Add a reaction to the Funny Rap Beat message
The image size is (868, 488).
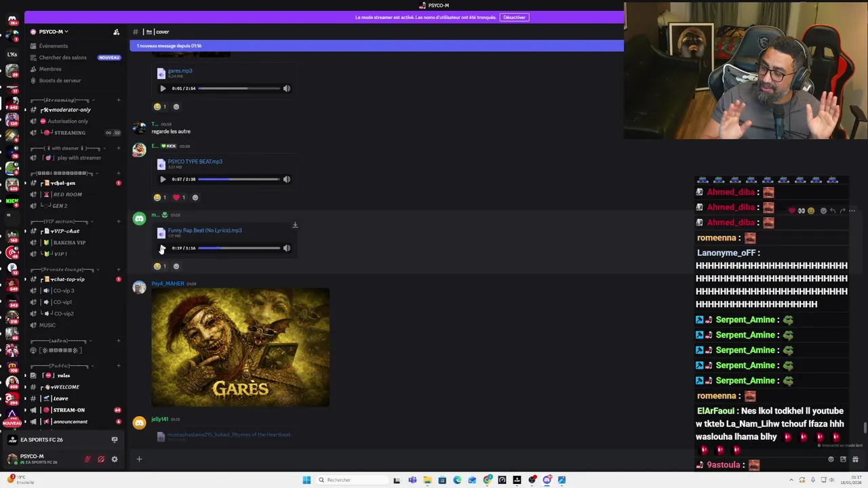point(176,266)
